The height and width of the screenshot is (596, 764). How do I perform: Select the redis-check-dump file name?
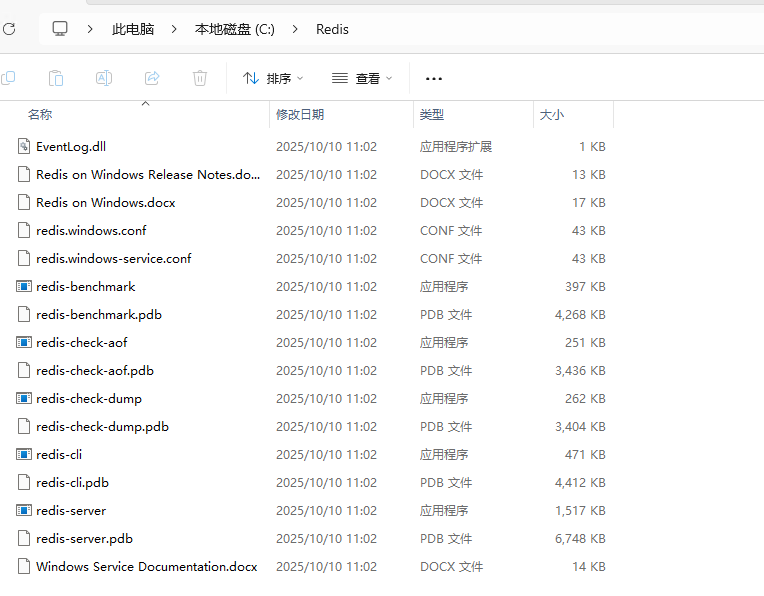(x=89, y=399)
